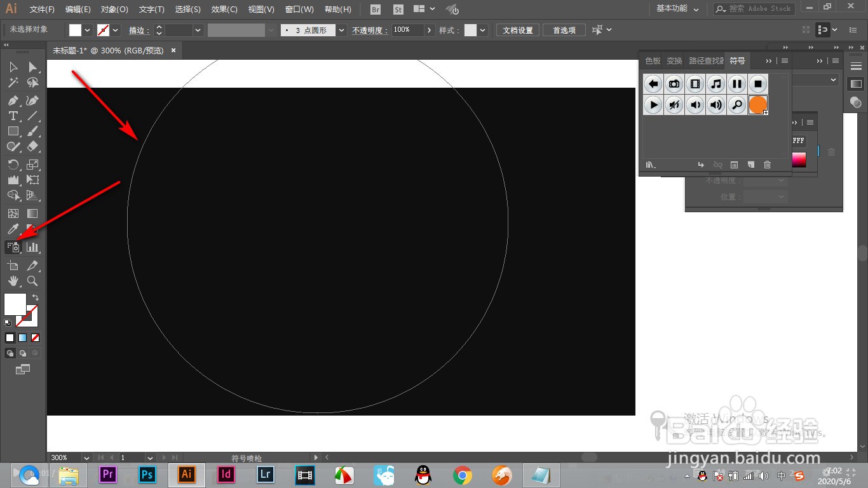Click the 首选项 button
The height and width of the screenshot is (488, 868).
point(564,30)
